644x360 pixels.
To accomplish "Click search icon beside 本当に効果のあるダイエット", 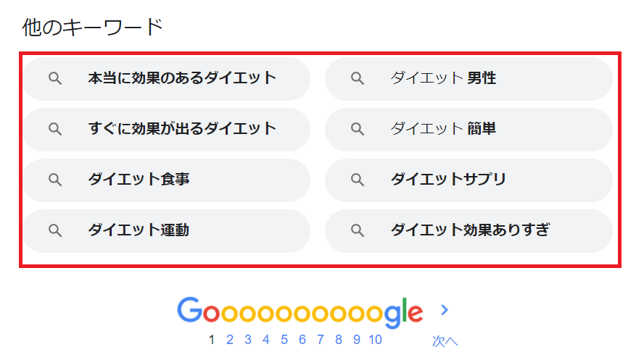I will click(55, 78).
